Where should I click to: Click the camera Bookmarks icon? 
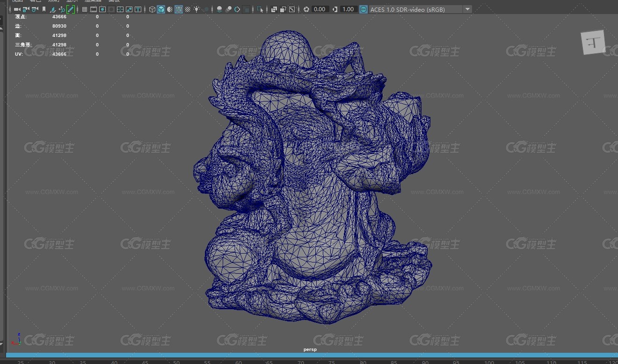point(44,9)
